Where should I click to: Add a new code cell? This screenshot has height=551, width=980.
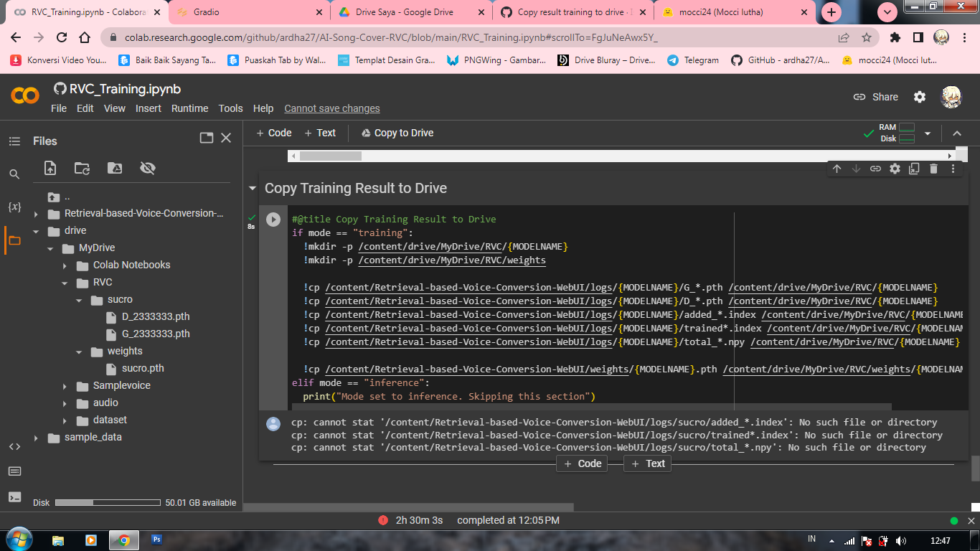273,133
